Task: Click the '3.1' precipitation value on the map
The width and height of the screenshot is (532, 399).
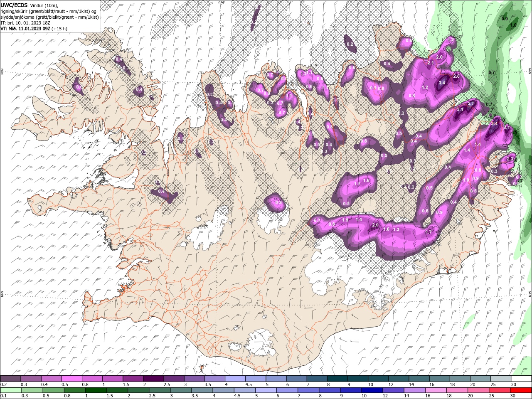Action: [460, 109]
